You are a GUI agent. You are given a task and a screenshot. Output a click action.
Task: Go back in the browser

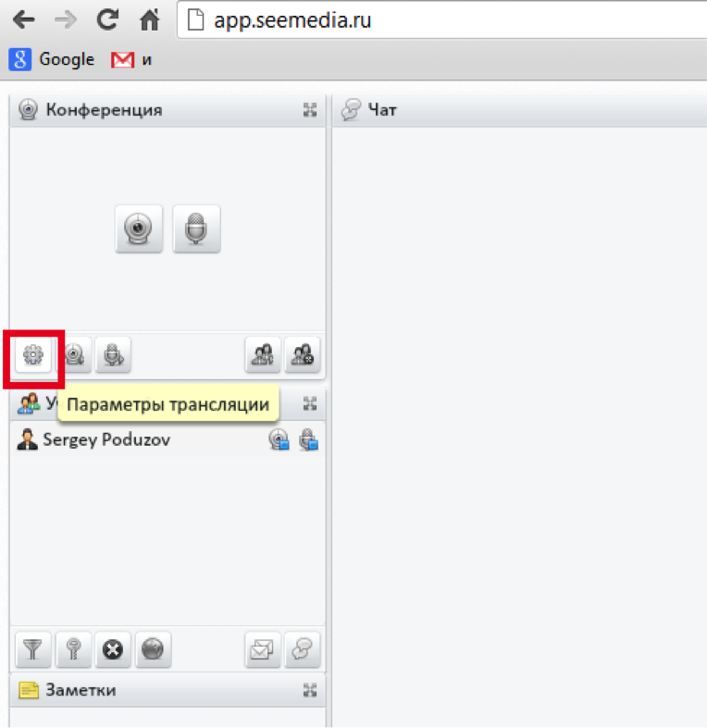tap(24, 20)
